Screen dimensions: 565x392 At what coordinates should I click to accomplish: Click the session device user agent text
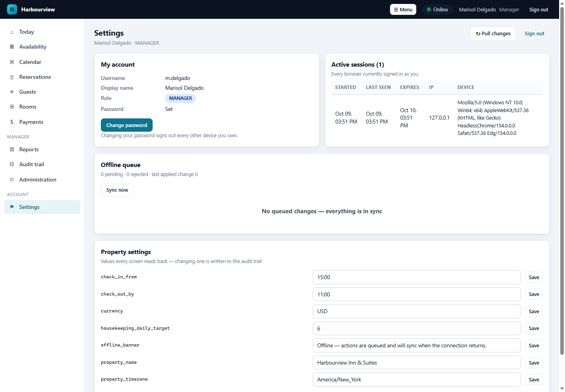pos(493,118)
